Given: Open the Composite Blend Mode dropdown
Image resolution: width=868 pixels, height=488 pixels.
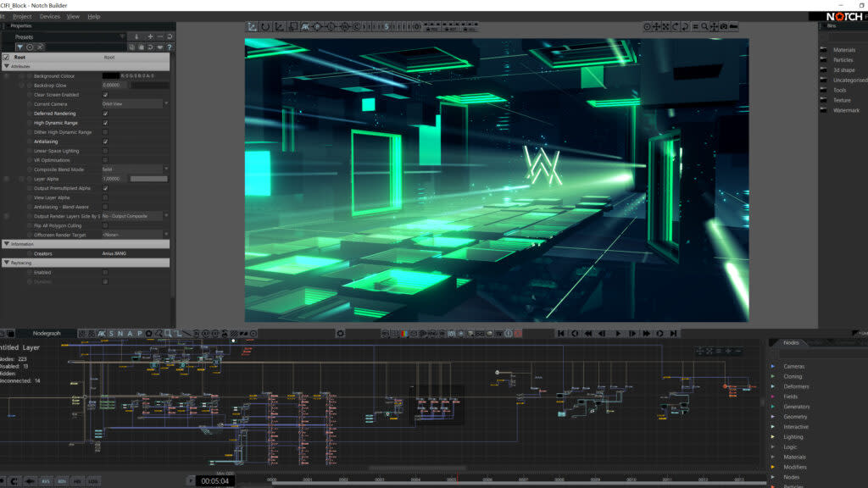Looking at the screenshot, I should pos(135,169).
